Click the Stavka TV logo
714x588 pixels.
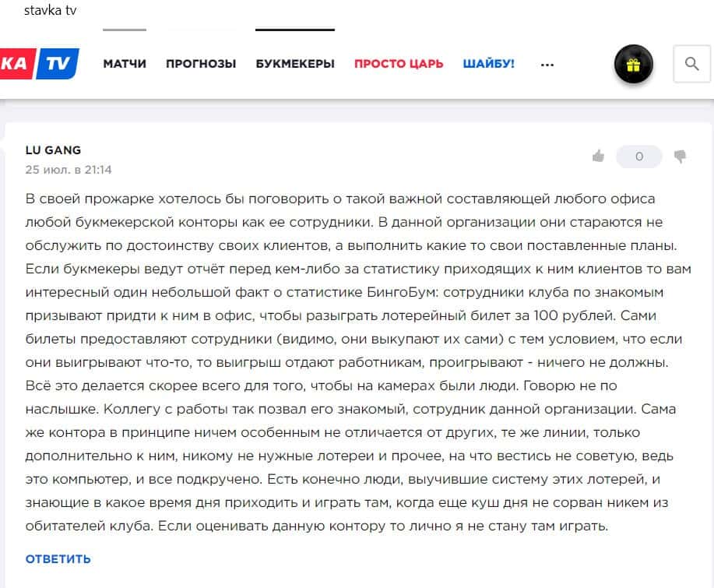click(39, 64)
